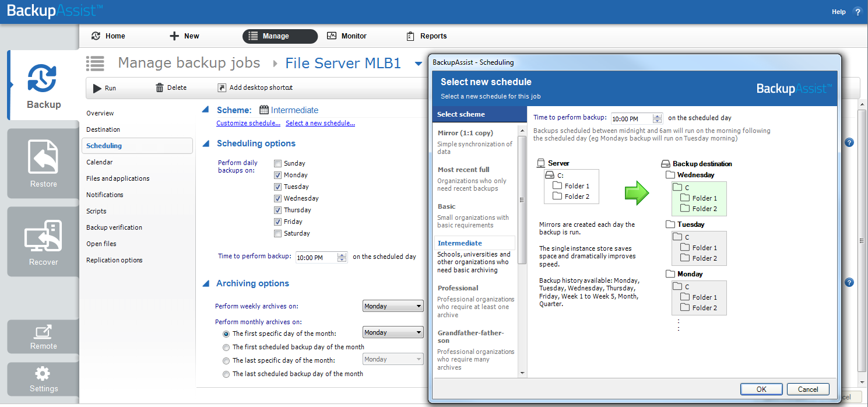This screenshot has height=407, width=868.
Task: Uncheck Wednesday daily backup checkbox
Action: 277,198
